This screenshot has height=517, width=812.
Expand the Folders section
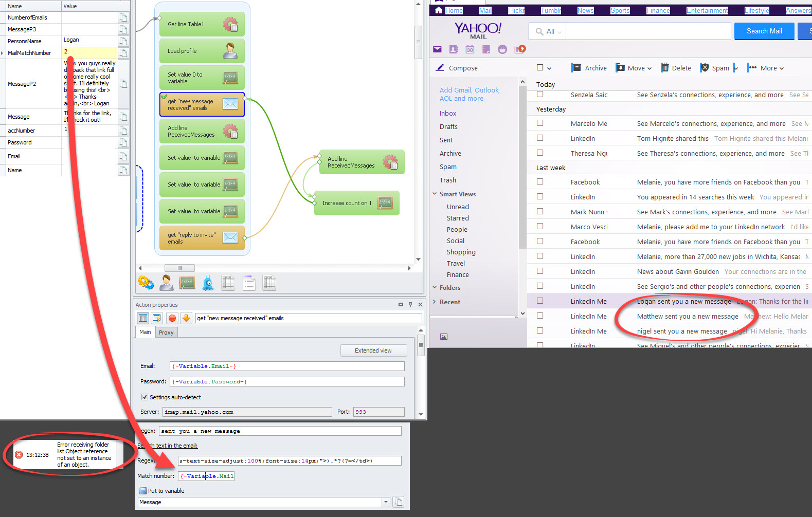pyautogui.click(x=435, y=287)
